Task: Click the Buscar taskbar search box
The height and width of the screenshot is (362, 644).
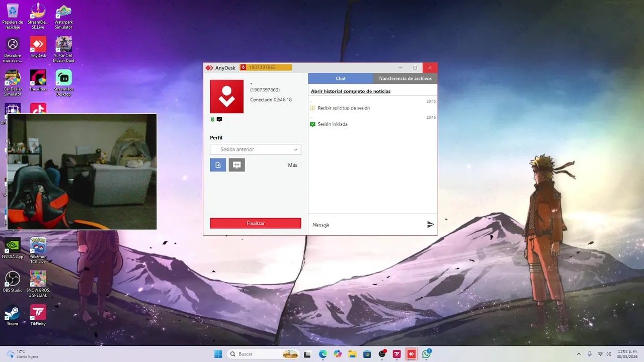Action: pos(264,354)
